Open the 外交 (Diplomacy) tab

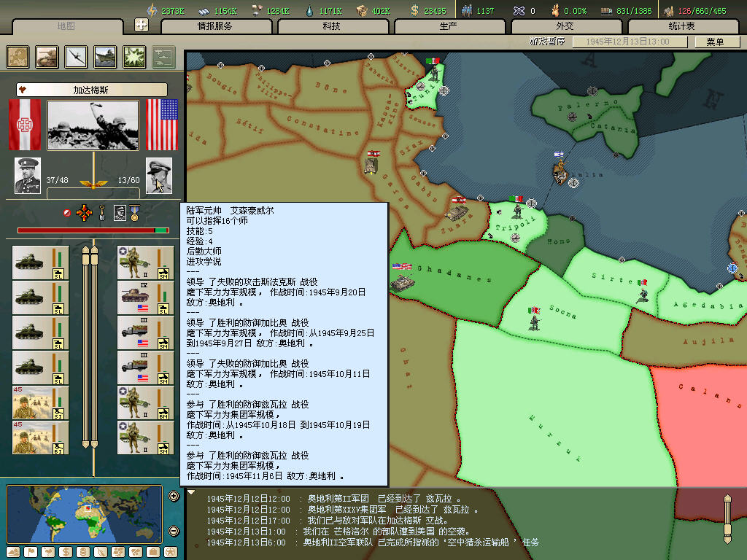[x=565, y=26]
